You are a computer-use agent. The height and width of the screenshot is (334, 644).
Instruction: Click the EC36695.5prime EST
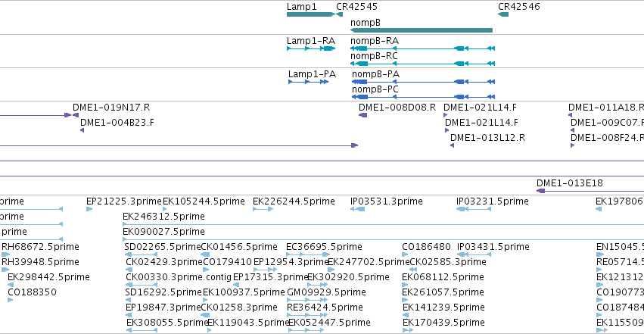pos(308,254)
